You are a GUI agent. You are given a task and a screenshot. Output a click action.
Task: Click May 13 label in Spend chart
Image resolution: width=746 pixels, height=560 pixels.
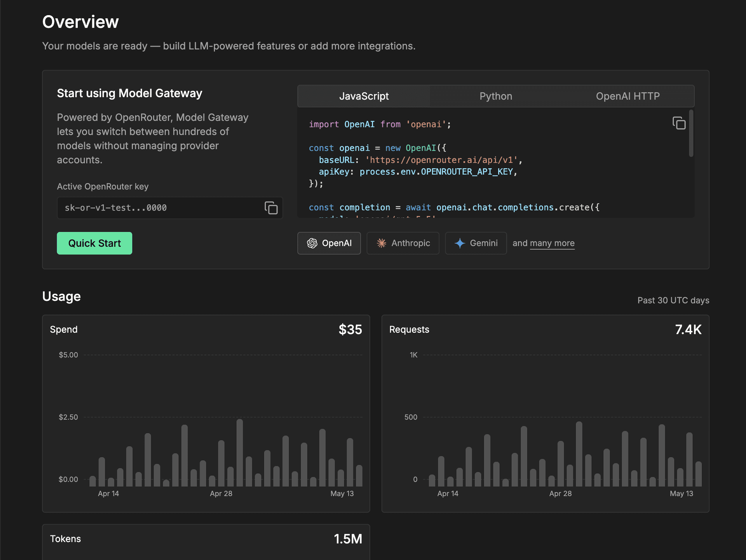pos(342,494)
